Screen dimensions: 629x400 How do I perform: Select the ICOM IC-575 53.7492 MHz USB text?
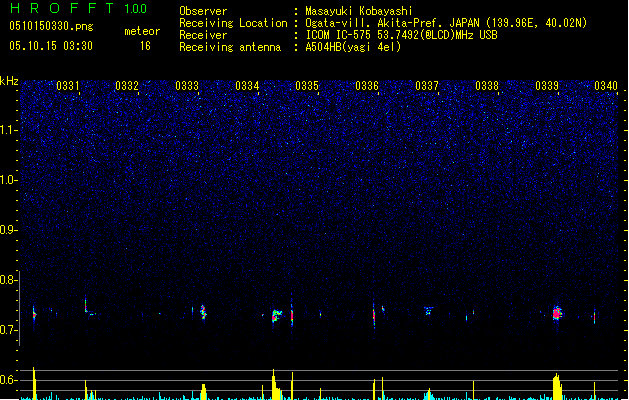point(401,35)
